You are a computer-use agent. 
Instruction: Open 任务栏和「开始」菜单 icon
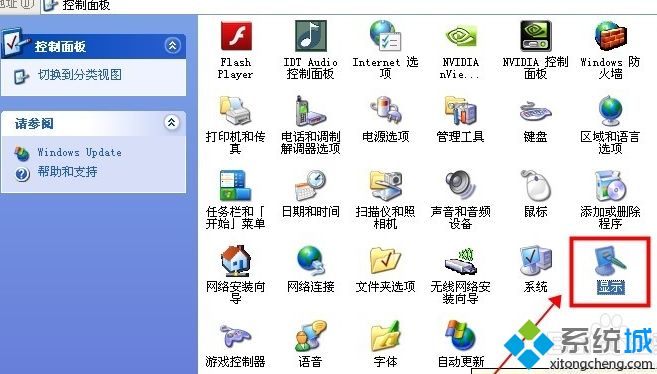pyautogui.click(x=235, y=186)
